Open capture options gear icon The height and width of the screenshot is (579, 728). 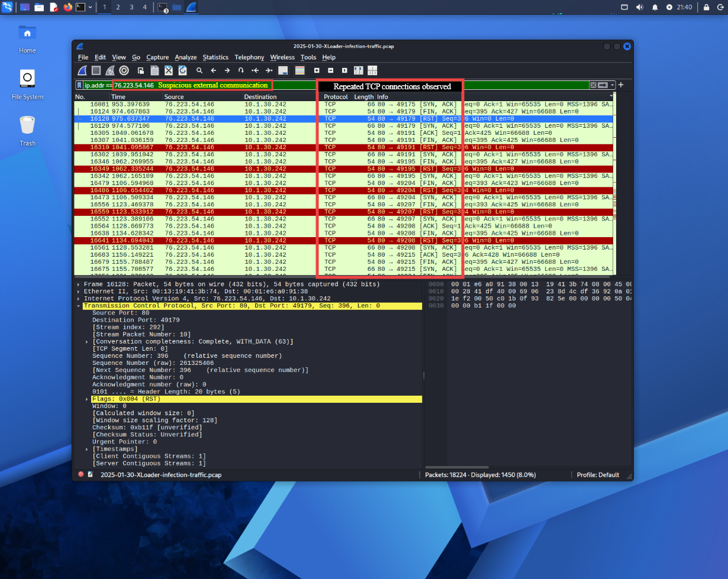[124, 70]
